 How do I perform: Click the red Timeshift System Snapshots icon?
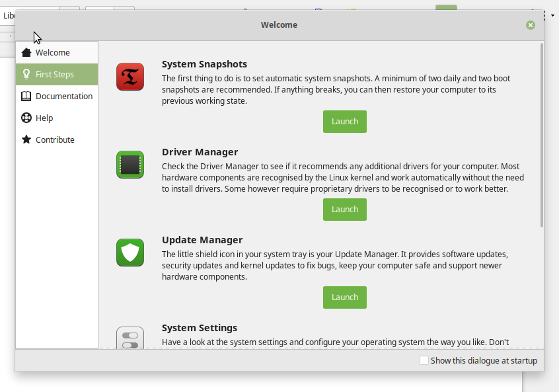click(130, 77)
